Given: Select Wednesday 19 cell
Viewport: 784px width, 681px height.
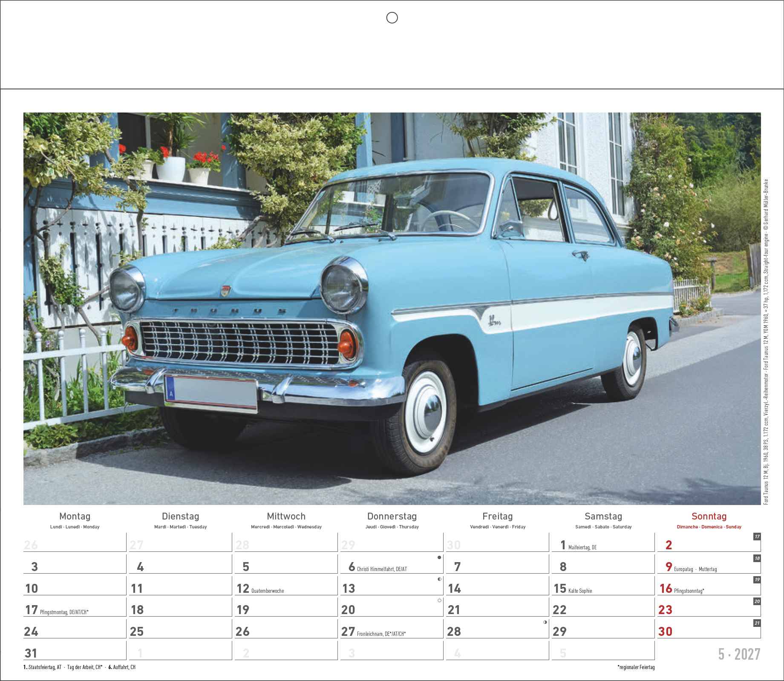Looking at the screenshot, I should pyautogui.click(x=286, y=607).
